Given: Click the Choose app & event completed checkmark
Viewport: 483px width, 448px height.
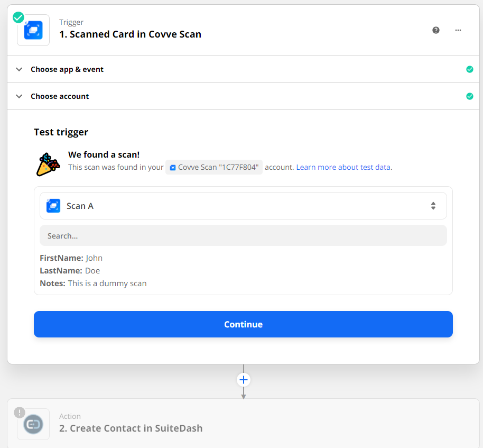Looking at the screenshot, I should click(470, 69).
